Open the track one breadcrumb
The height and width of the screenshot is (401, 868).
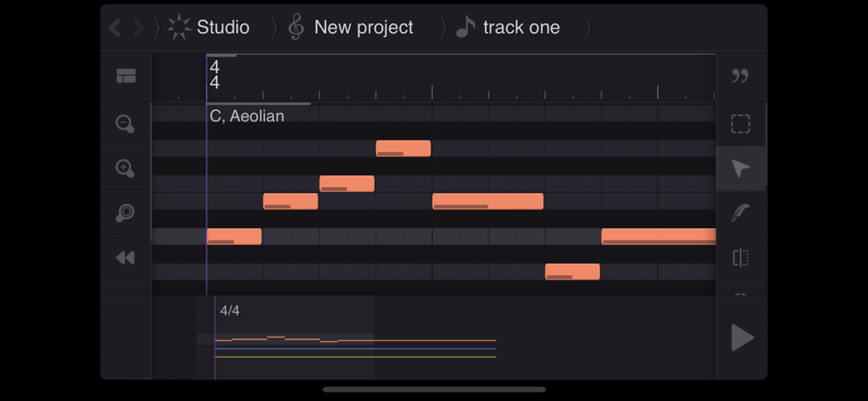(x=509, y=28)
